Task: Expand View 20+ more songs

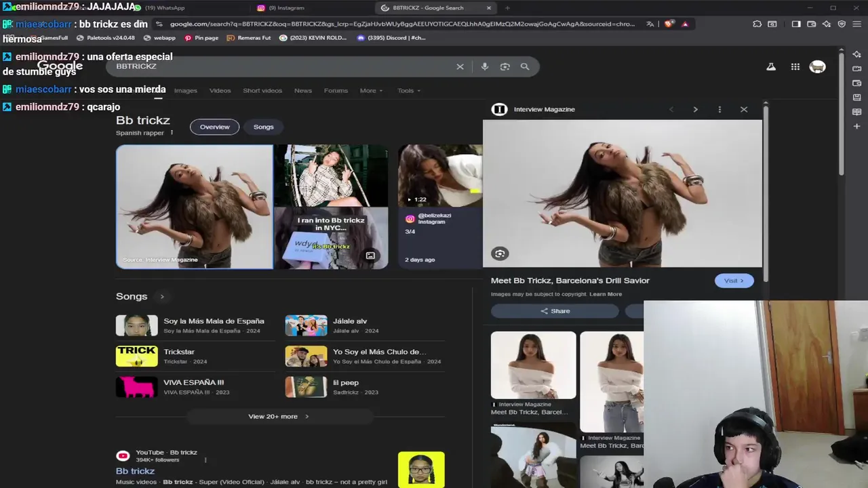Action: tap(279, 416)
